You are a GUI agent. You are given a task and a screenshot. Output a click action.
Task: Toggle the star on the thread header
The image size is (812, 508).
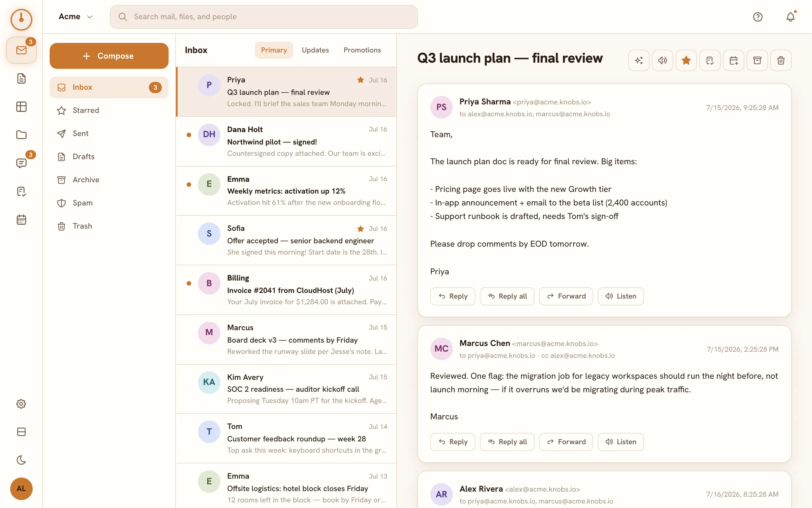[686, 60]
